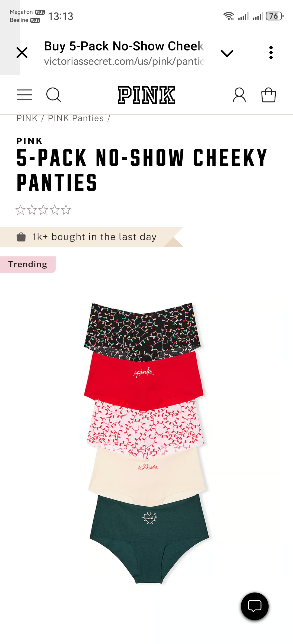Image resolution: width=293 pixels, height=644 pixels.
Task: Tap the Trending badge
Action: pyautogui.click(x=28, y=264)
